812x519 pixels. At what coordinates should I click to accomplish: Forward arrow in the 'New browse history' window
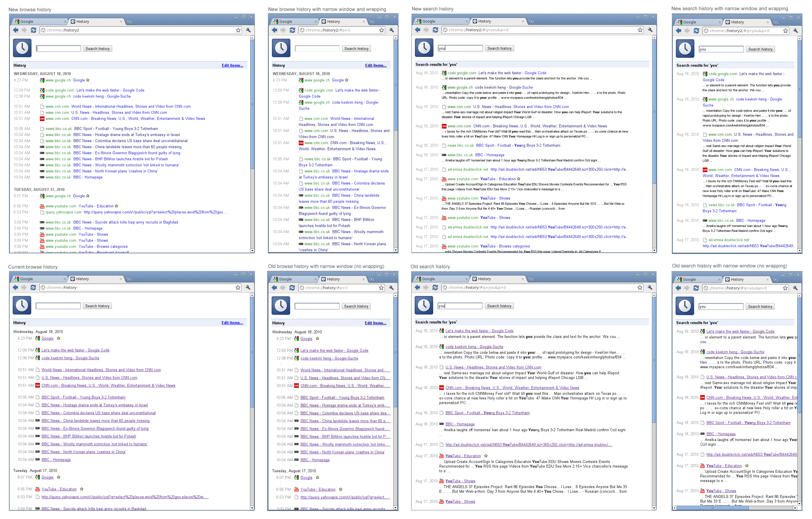click(24, 30)
